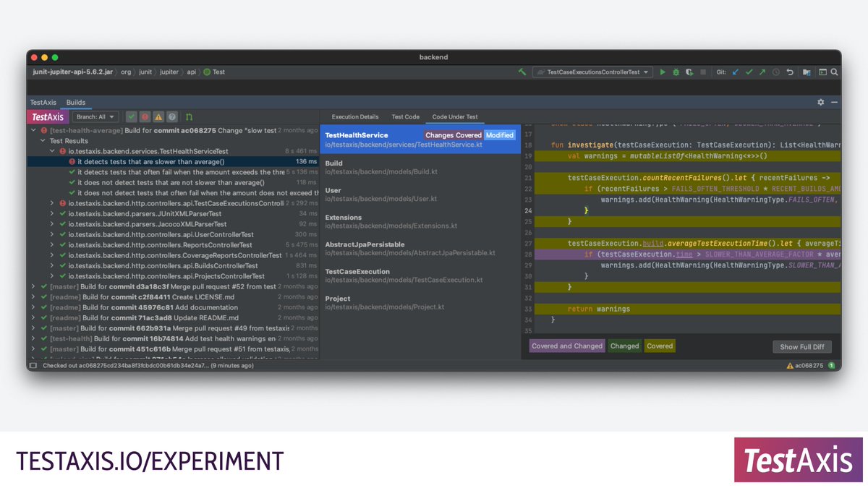Click the ac068275 branch label in status bar

point(809,366)
